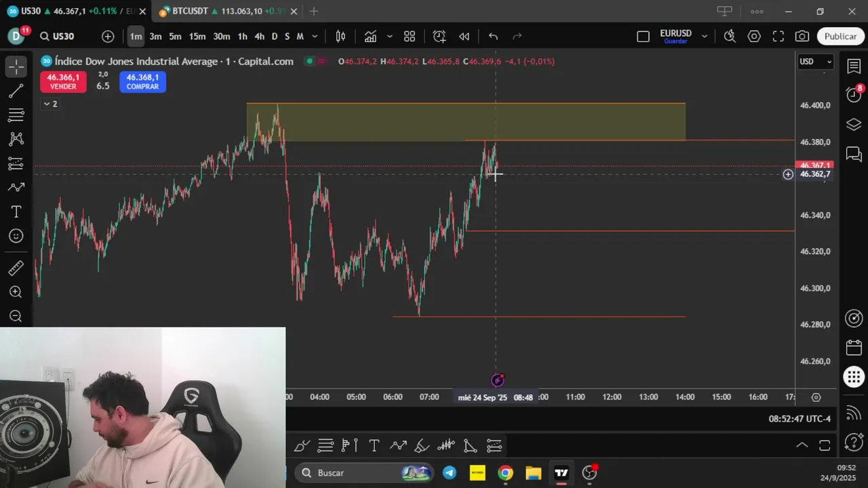Click the favorite brush tool in bottom toolbar
868x488 pixels.
pyautogui.click(x=302, y=445)
